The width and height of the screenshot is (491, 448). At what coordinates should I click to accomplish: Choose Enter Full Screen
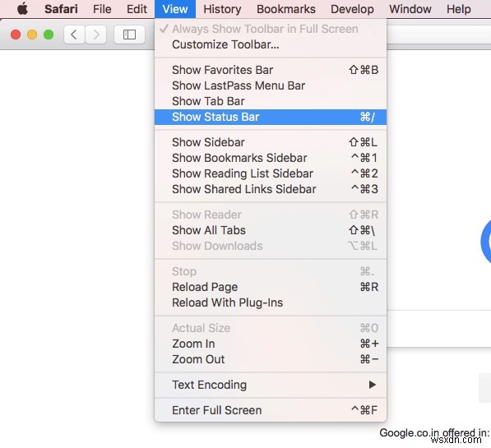click(x=271, y=410)
